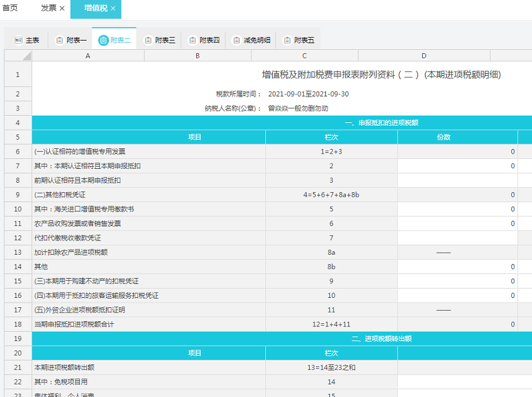Click the 附表一 clipboard icon
Screen dimensions: 532x397
tap(59, 41)
